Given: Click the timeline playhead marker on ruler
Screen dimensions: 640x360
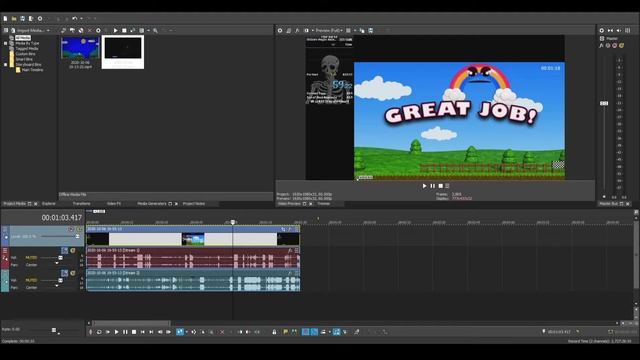Looking at the screenshot, I should pos(233,222).
